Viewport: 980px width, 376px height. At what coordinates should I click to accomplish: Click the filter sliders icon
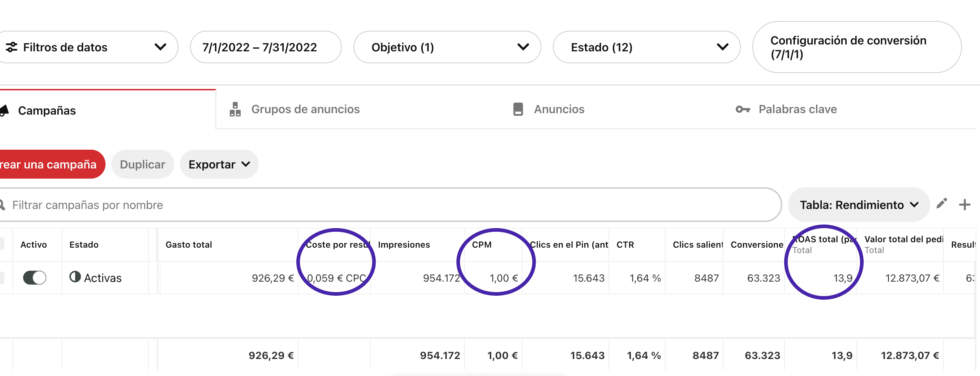tap(12, 47)
